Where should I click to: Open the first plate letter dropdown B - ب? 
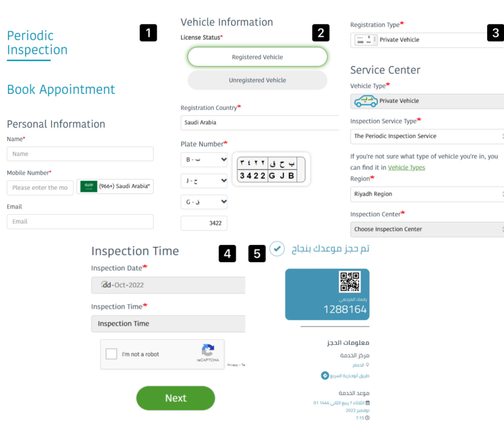tap(204, 160)
